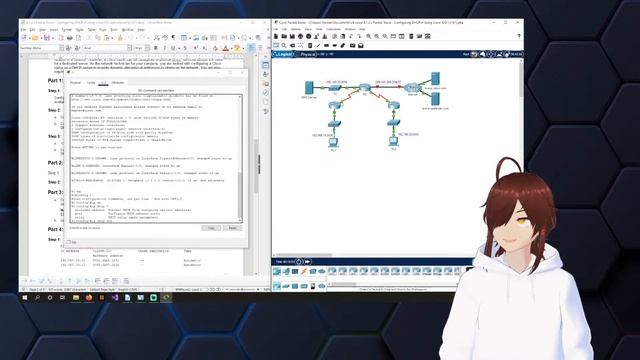Click the Logical workspace button in Packet Tracer

283,54
